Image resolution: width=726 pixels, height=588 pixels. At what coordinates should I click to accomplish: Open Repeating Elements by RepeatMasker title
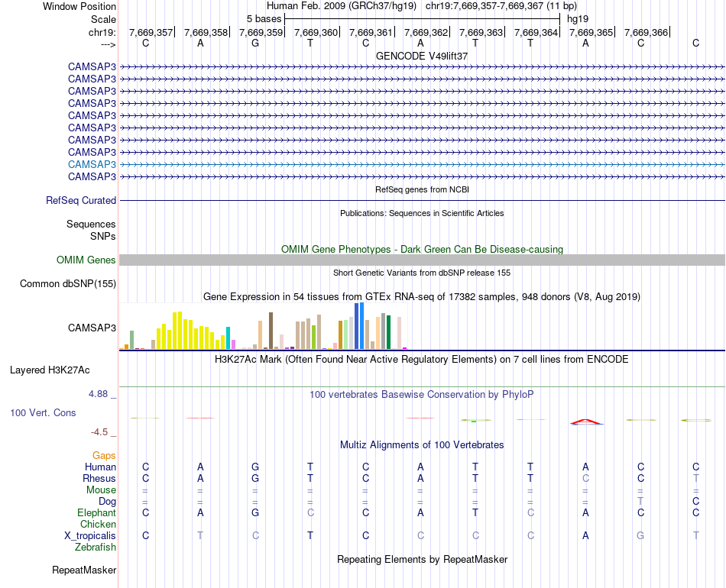[x=423, y=559]
